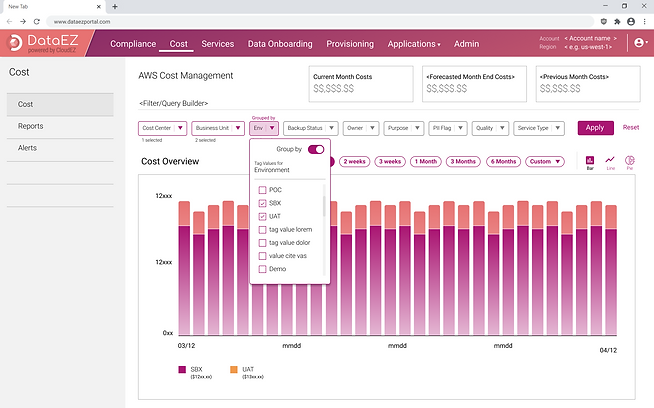Select the 6 Months time range
This screenshot has width=654, height=408.
coord(503,161)
